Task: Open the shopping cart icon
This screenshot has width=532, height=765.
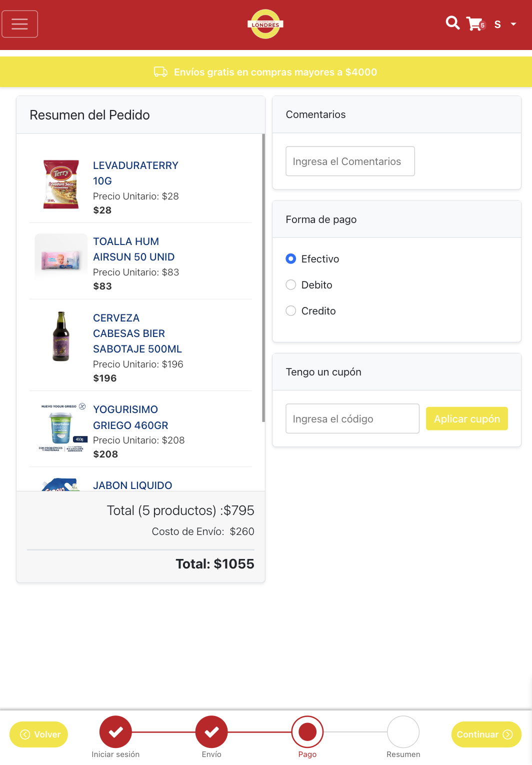Action: (x=474, y=23)
